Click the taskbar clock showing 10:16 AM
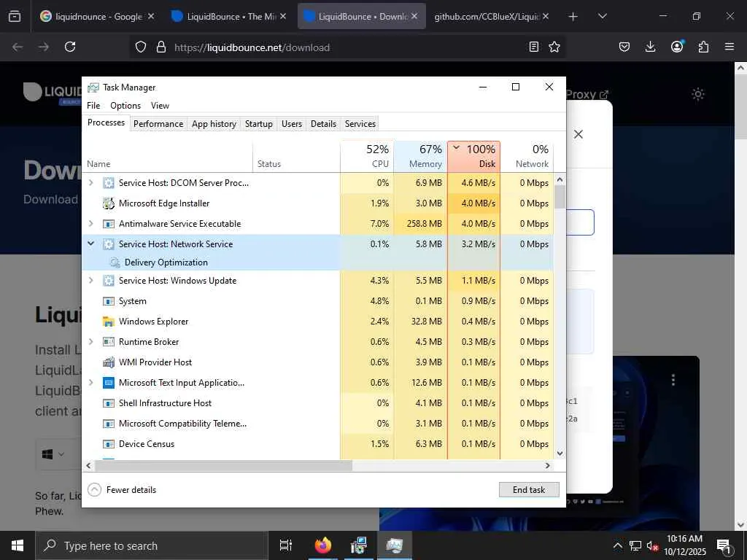This screenshot has width=747, height=560. click(x=685, y=545)
